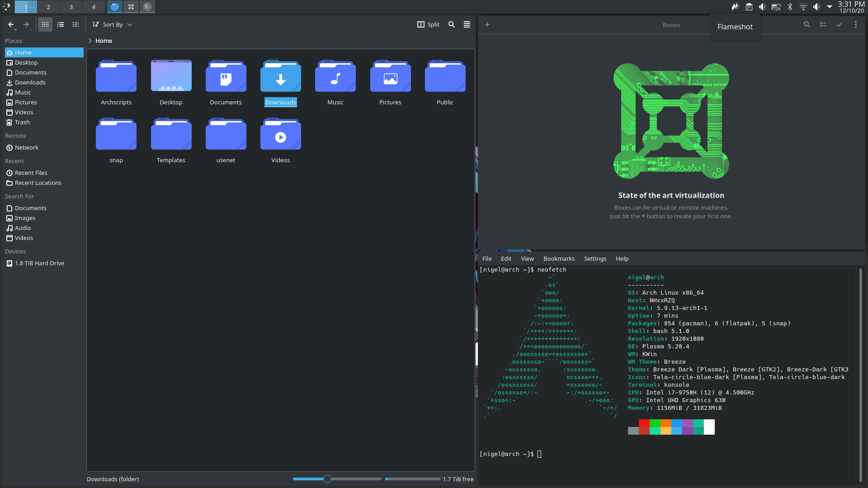This screenshot has width=868, height=488.
Task: Open Dolphin hamburger control menu
Action: click(467, 25)
